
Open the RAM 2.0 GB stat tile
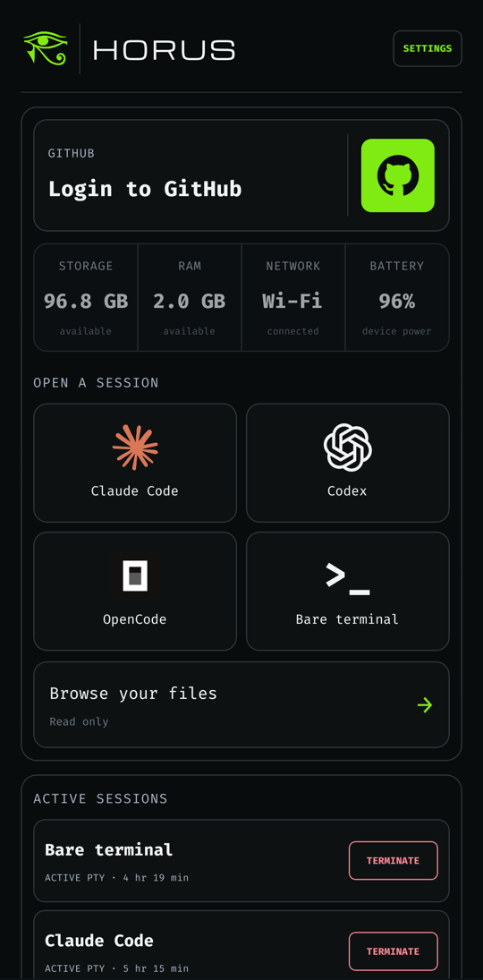pyautogui.click(x=190, y=297)
